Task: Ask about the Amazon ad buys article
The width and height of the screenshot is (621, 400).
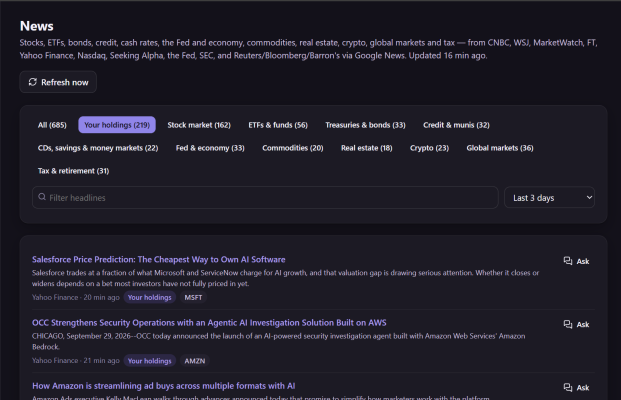Action: coord(576,387)
